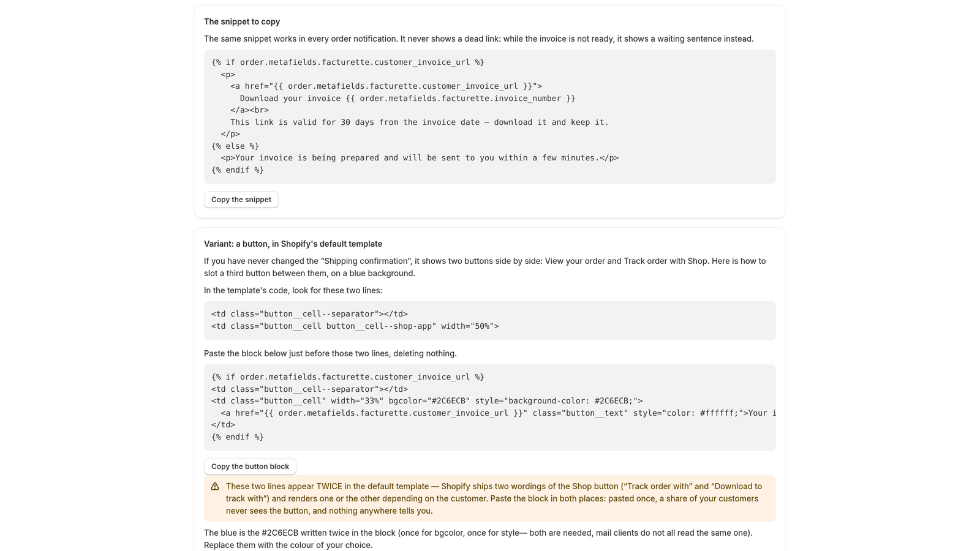Click the 'Your invoice is being prepared' code line
The image size is (980, 551).
(420, 158)
